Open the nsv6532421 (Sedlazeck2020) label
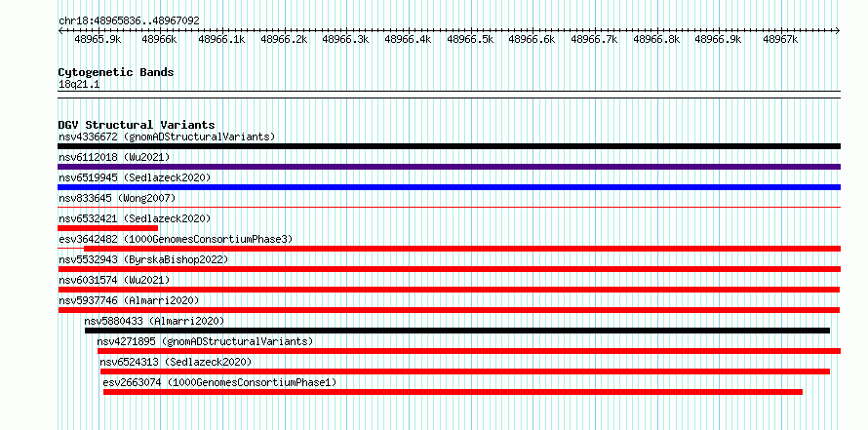Screen dimensions: 868x430 (135, 218)
